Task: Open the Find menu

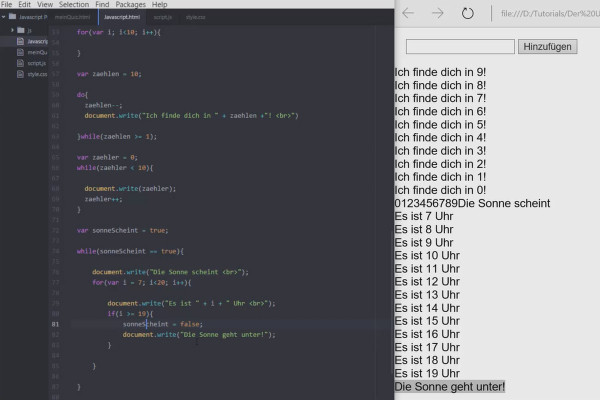Action: click(102, 5)
